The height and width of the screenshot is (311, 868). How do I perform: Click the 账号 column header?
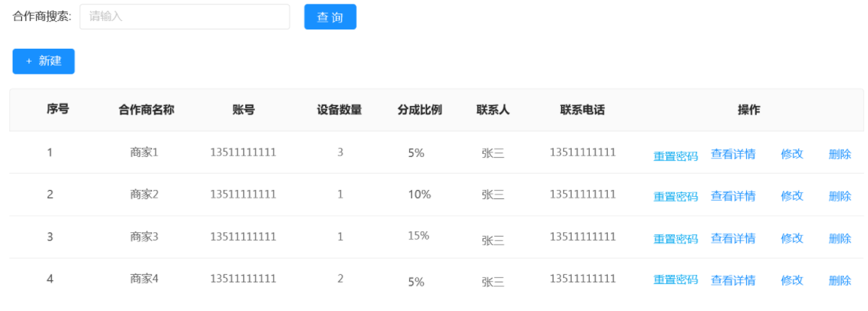coord(244,110)
